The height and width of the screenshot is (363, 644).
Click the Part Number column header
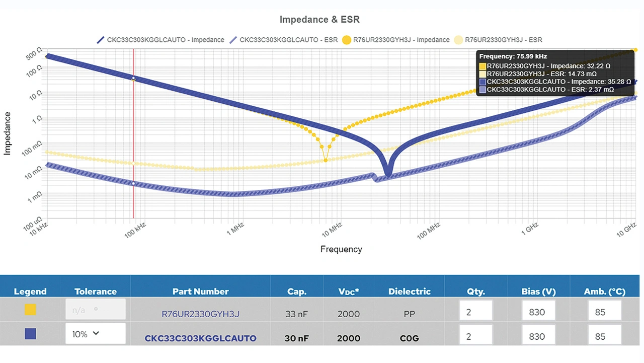point(200,292)
